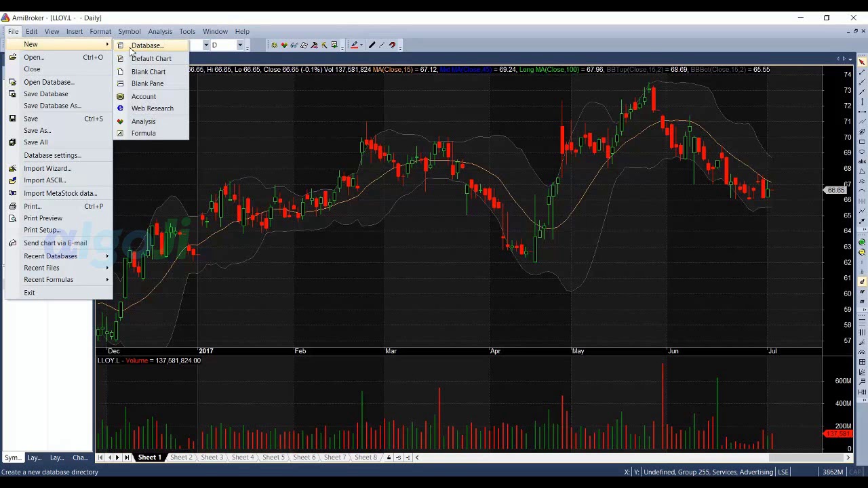Jump to last sheet with navigation arrow

(x=127, y=457)
